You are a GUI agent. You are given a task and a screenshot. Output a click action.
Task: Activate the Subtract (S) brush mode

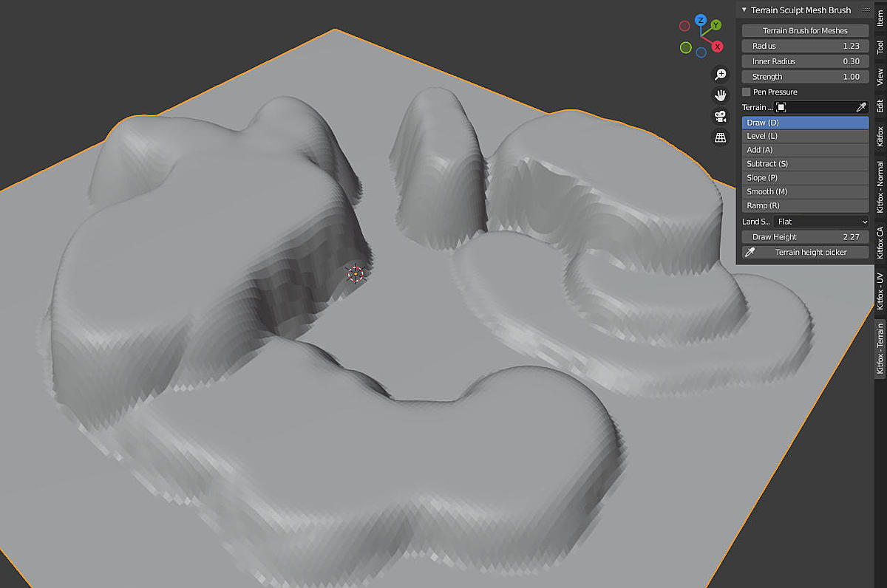pos(804,163)
